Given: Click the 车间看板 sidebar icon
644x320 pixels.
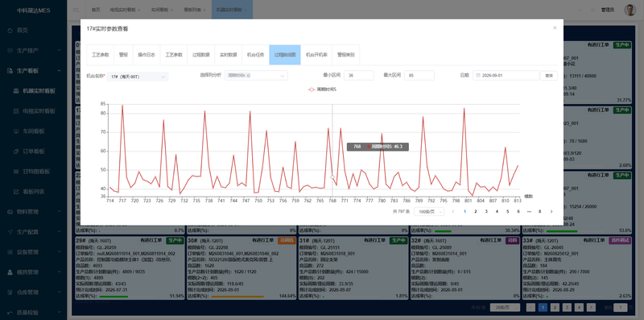Looking at the screenshot, I should click(x=16, y=131).
